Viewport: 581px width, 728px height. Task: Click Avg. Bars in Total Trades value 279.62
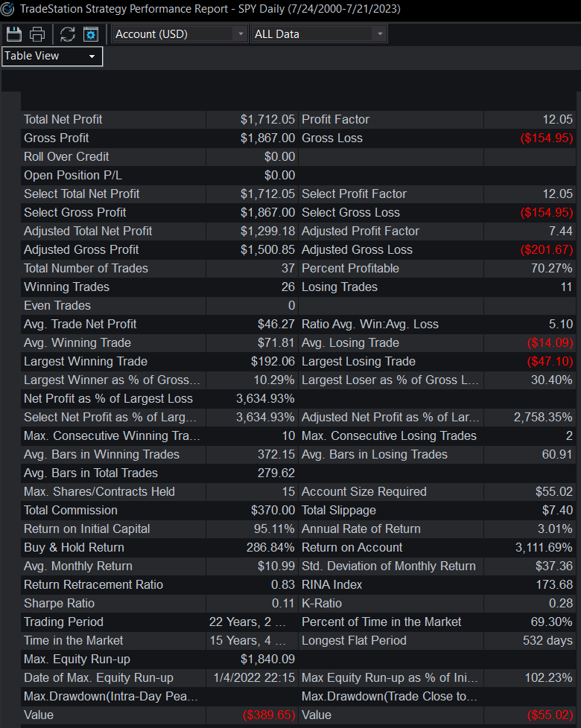[x=276, y=472]
